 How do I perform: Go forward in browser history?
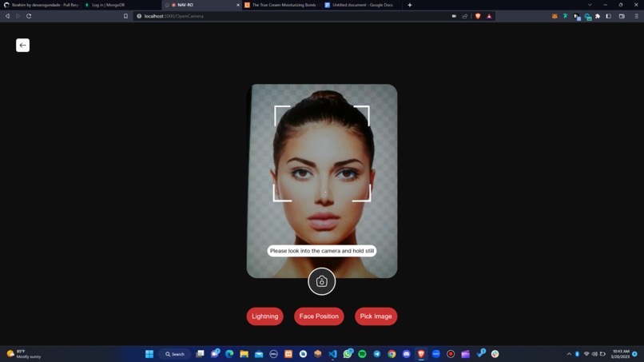click(18, 16)
